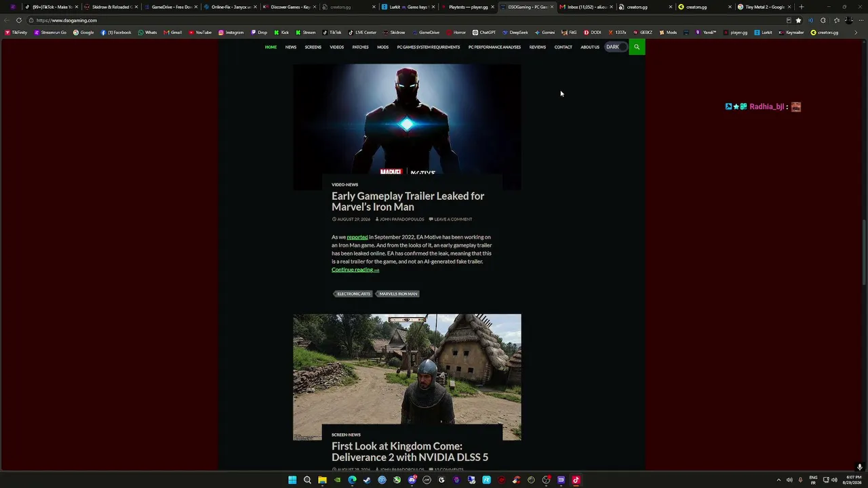The width and height of the screenshot is (868, 488).
Task: Open the Kick bookmark
Action: point(281,33)
